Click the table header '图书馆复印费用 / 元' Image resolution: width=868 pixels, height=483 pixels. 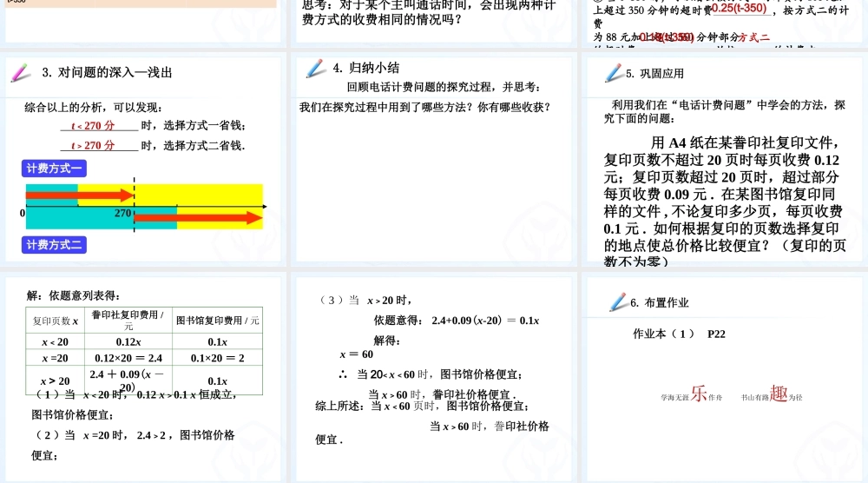click(218, 321)
